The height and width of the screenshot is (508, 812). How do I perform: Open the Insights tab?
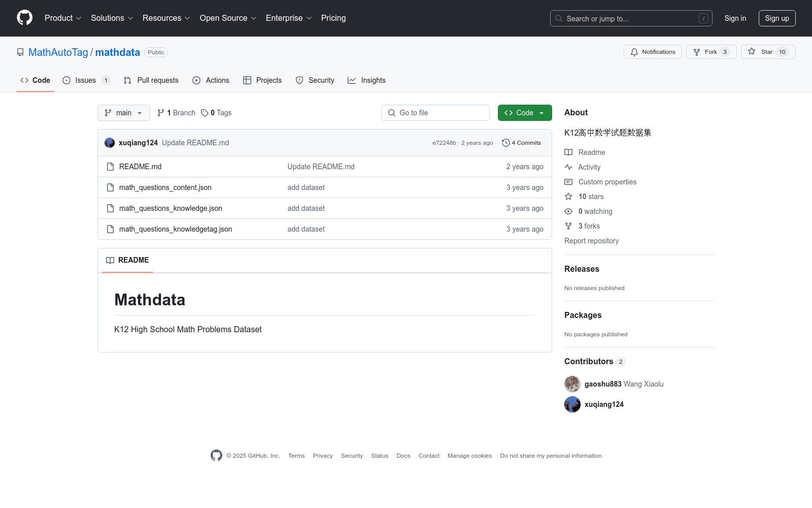(x=366, y=80)
